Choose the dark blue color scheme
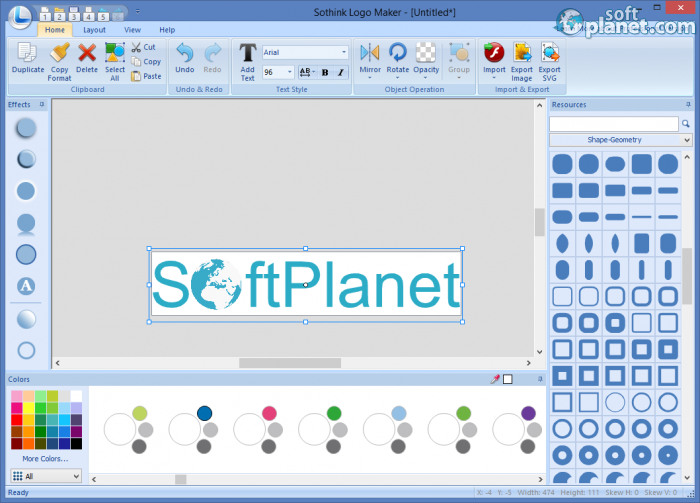Viewport: 700px width, 503px height. tap(192, 429)
